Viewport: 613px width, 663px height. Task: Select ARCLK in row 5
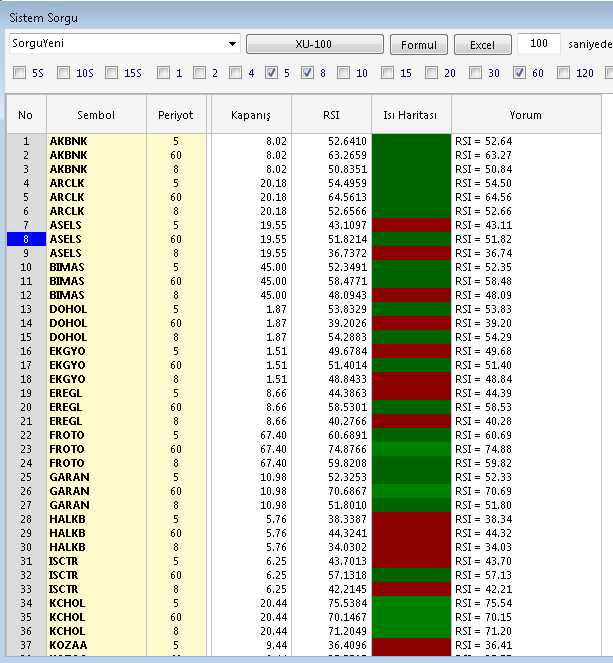click(x=67, y=197)
